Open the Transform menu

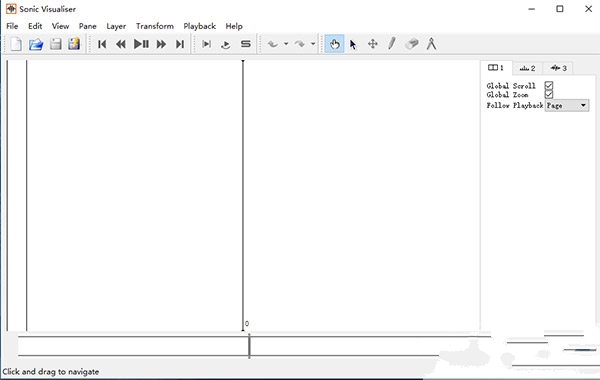(155, 26)
